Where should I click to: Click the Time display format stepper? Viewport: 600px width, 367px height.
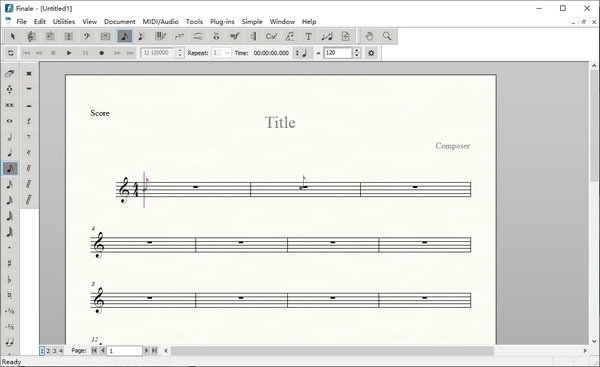coord(297,53)
